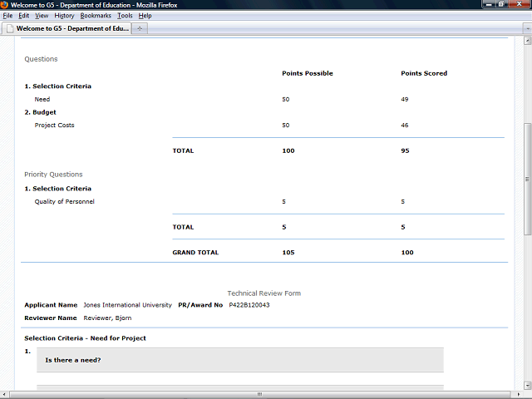Click grand total possible value 105
The image size is (532, 399).
point(288,253)
